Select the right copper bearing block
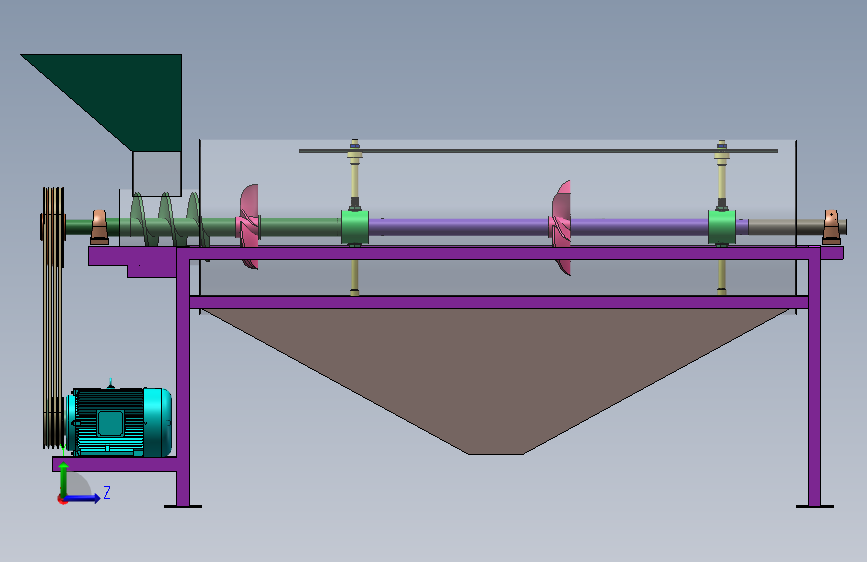Screen dimensions: 867x562 point(832,227)
